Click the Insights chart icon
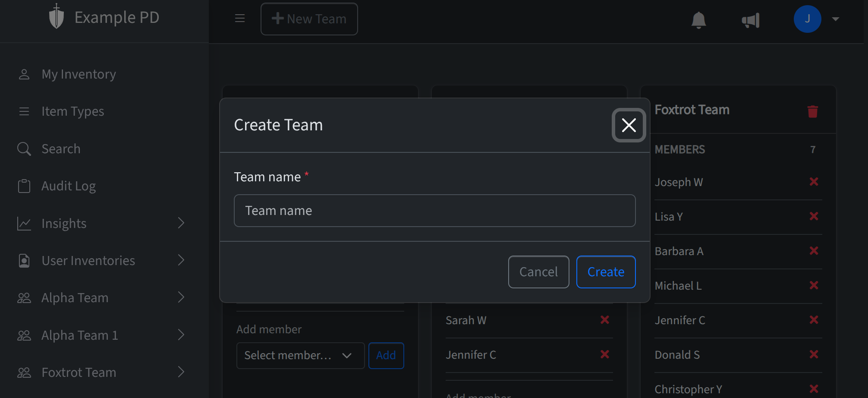868x398 pixels. pyautogui.click(x=24, y=223)
